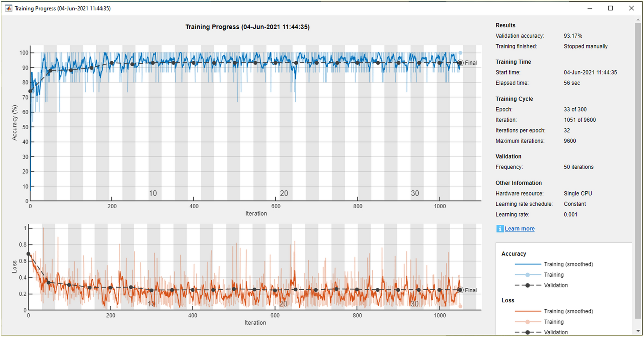
Task: Click the light blue final training accuracy dot
Action: pyautogui.click(x=460, y=53)
